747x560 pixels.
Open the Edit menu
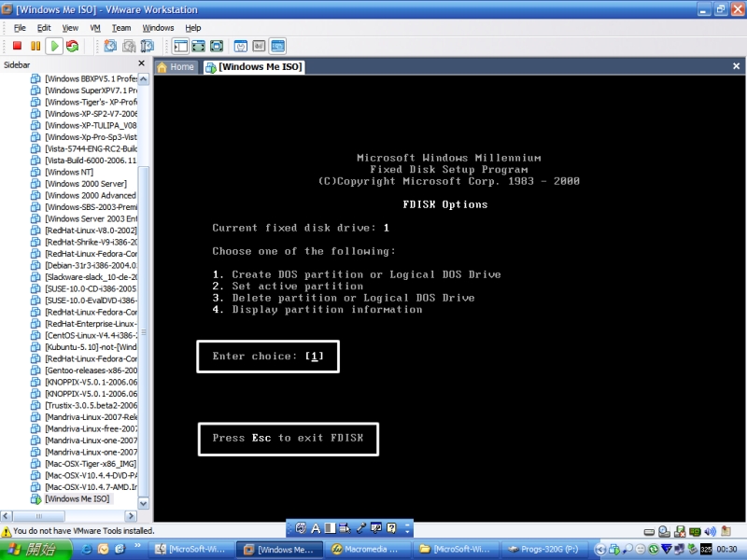[44, 28]
